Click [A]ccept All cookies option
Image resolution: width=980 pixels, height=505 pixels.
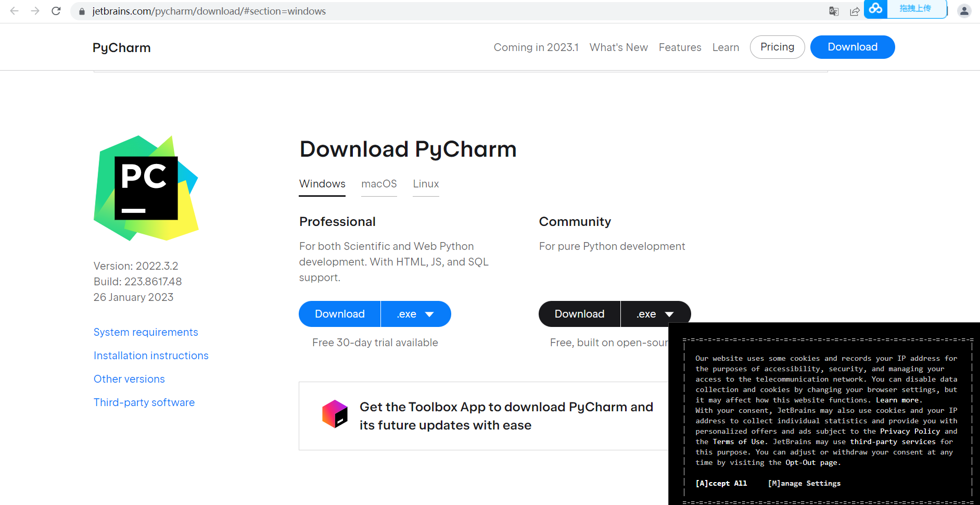721,483
